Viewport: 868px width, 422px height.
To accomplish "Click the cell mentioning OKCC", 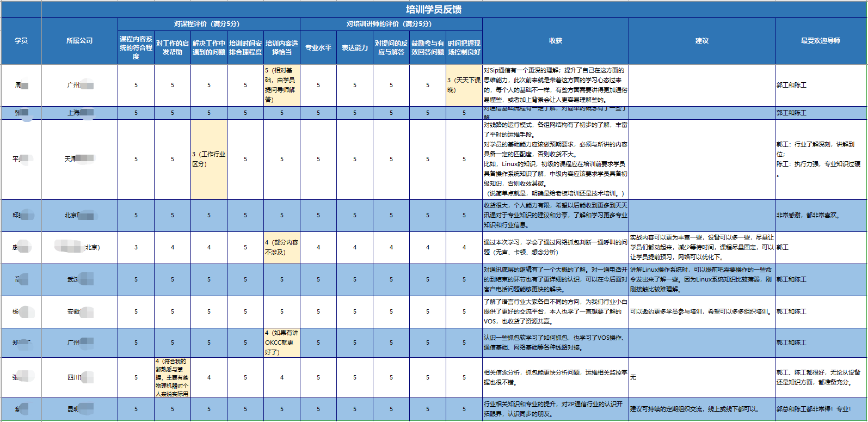I will pyautogui.click(x=281, y=343).
